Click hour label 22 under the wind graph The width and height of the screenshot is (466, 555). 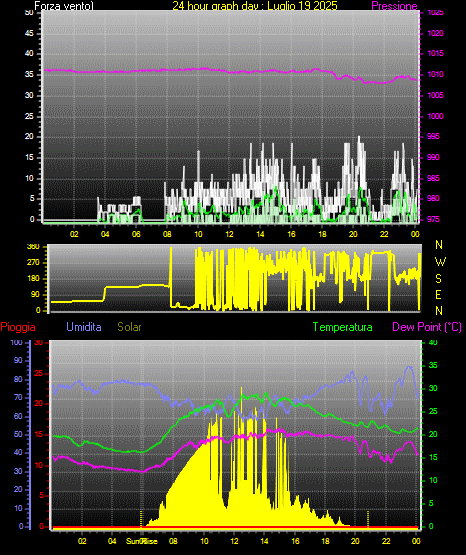384,234
